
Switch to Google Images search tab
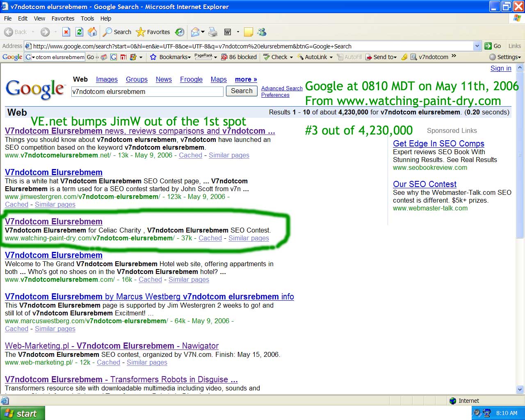point(107,80)
